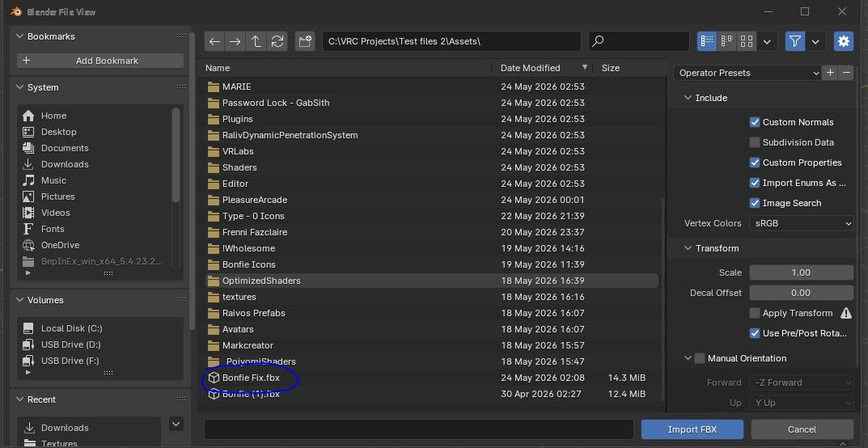Toggle Use Pre/Post Rotation checkbox
868x448 pixels.
[x=755, y=333]
